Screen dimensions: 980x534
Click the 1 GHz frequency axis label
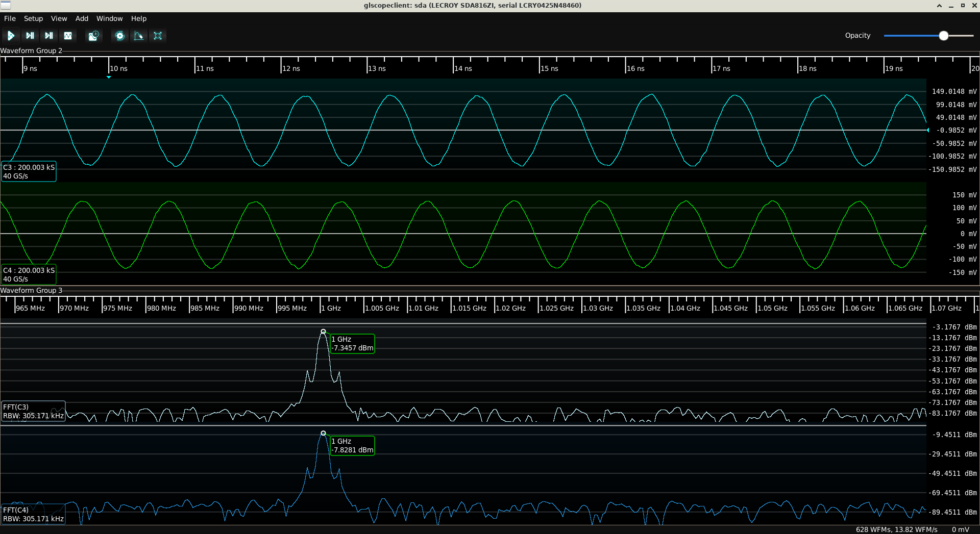[331, 308]
